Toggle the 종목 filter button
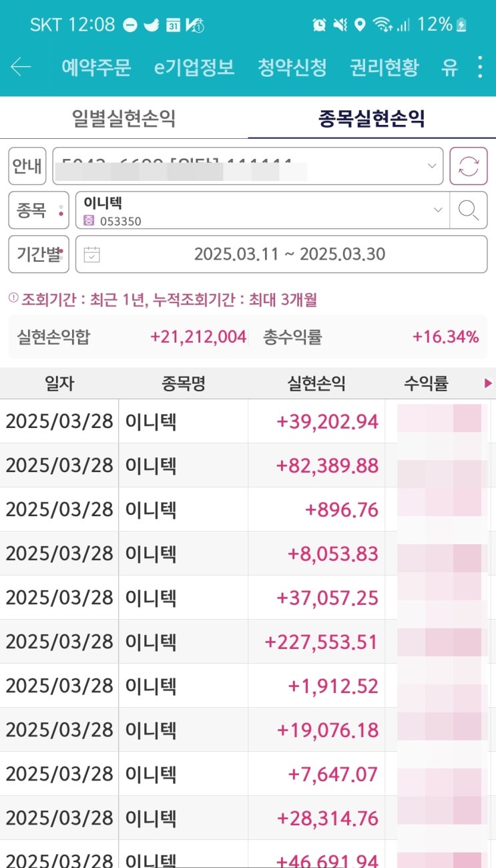This screenshot has width=496, height=868. [x=39, y=210]
